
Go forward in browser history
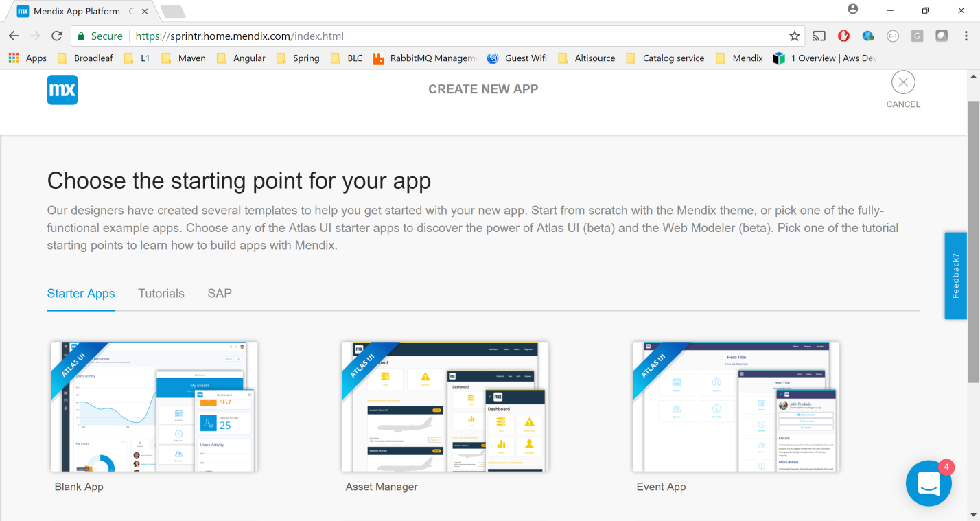point(35,36)
